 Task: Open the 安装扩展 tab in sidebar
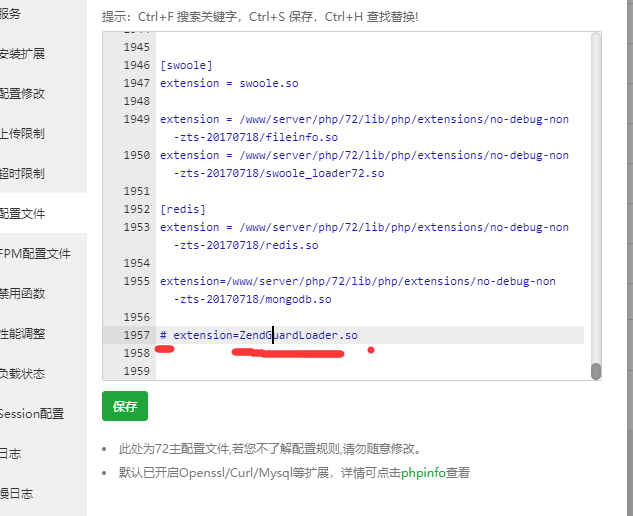point(24,53)
